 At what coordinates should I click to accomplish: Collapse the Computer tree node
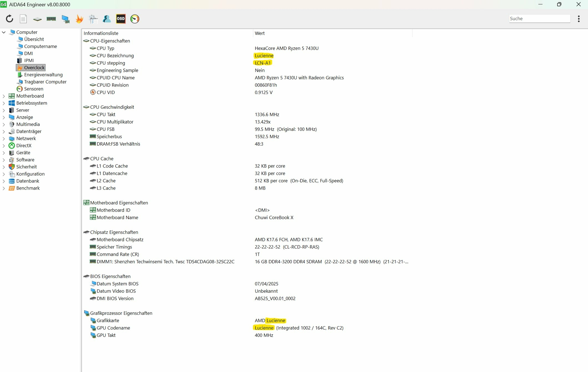coord(4,32)
